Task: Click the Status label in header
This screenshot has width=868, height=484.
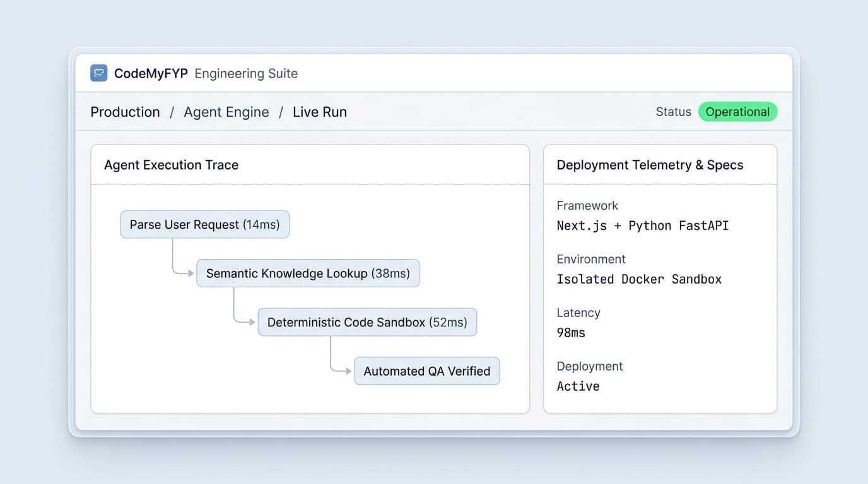Action: click(x=674, y=112)
